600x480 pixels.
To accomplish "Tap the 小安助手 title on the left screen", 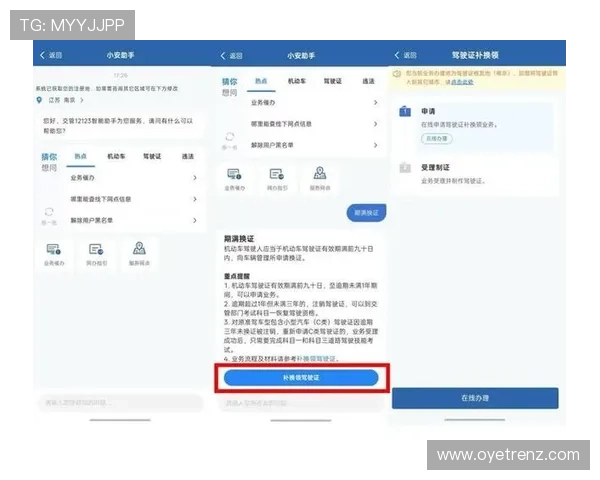I will pyautogui.click(x=120, y=55).
